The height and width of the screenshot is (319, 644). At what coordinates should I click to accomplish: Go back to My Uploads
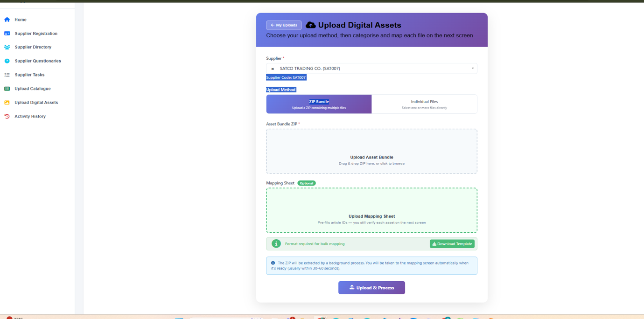pyautogui.click(x=284, y=25)
